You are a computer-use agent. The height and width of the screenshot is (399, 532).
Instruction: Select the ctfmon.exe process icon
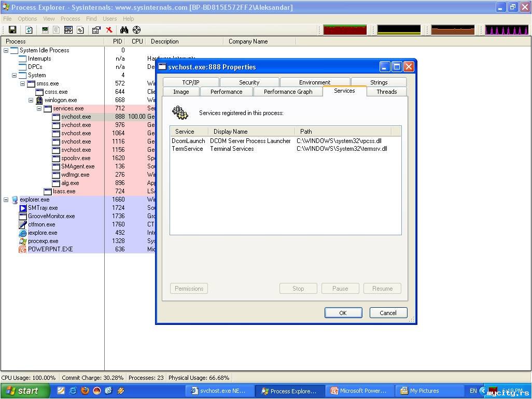23,224
